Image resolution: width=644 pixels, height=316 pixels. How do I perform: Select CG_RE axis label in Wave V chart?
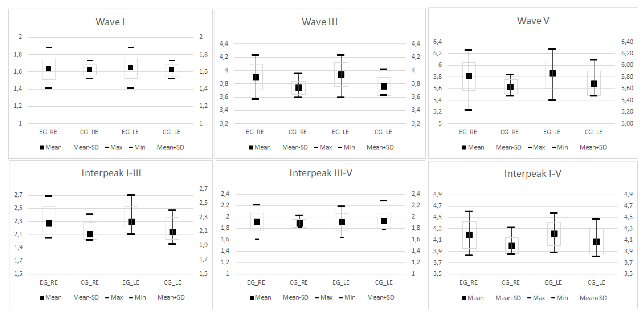509,132
